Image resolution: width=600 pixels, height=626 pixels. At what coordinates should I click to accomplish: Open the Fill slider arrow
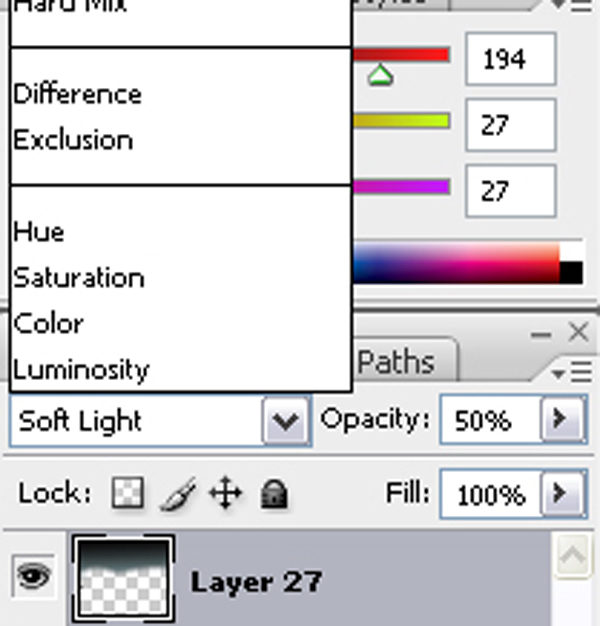click(561, 494)
